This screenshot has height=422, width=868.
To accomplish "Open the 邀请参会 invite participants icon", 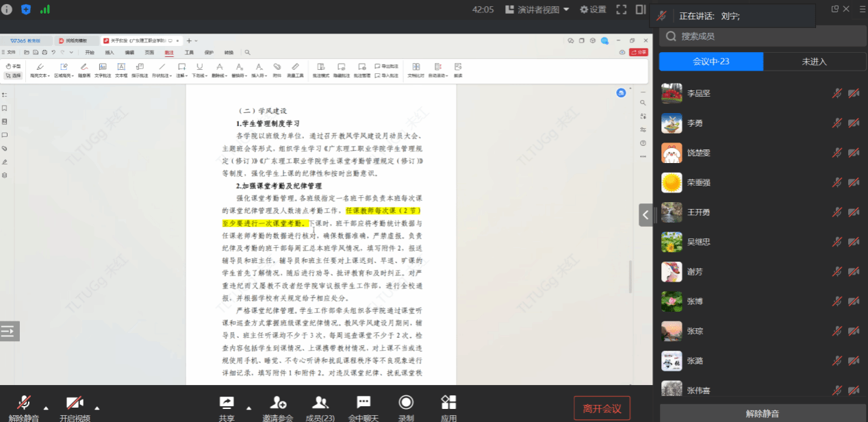I will [278, 404].
